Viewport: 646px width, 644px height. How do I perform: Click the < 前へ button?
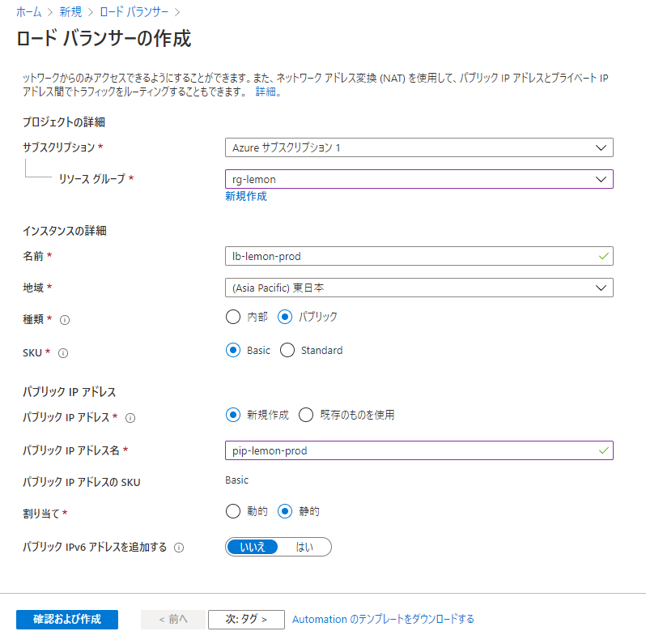pos(173,620)
